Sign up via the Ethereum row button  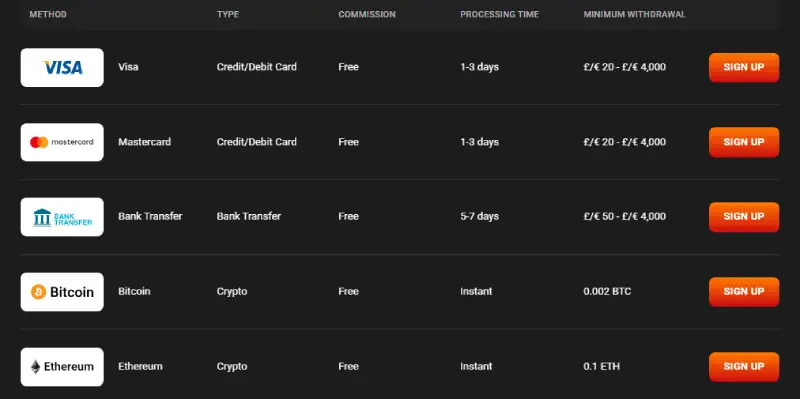(744, 367)
